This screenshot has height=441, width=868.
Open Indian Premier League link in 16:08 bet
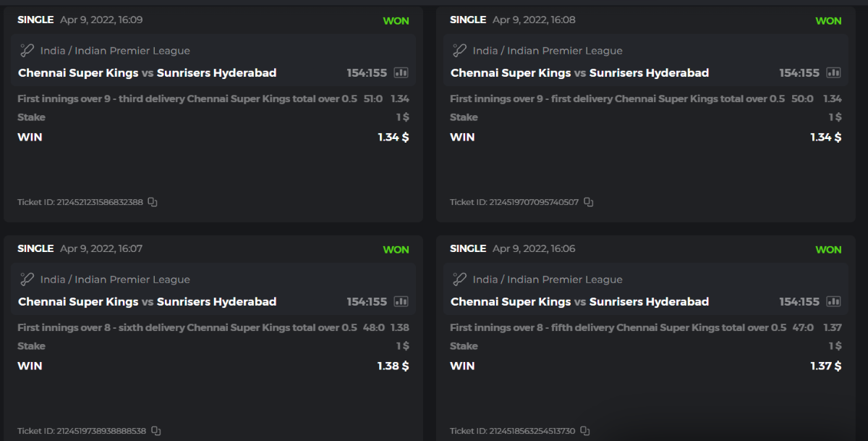click(564, 51)
